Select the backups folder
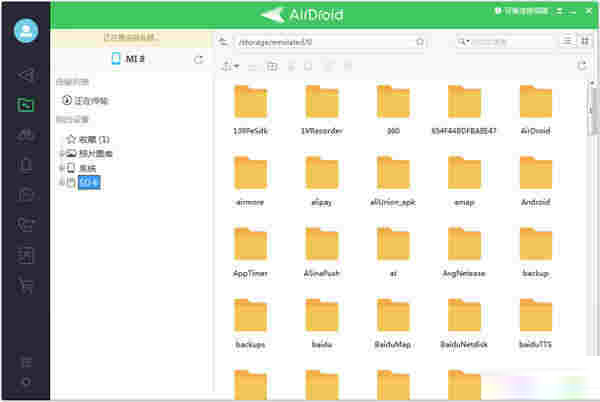 point(250,324)
